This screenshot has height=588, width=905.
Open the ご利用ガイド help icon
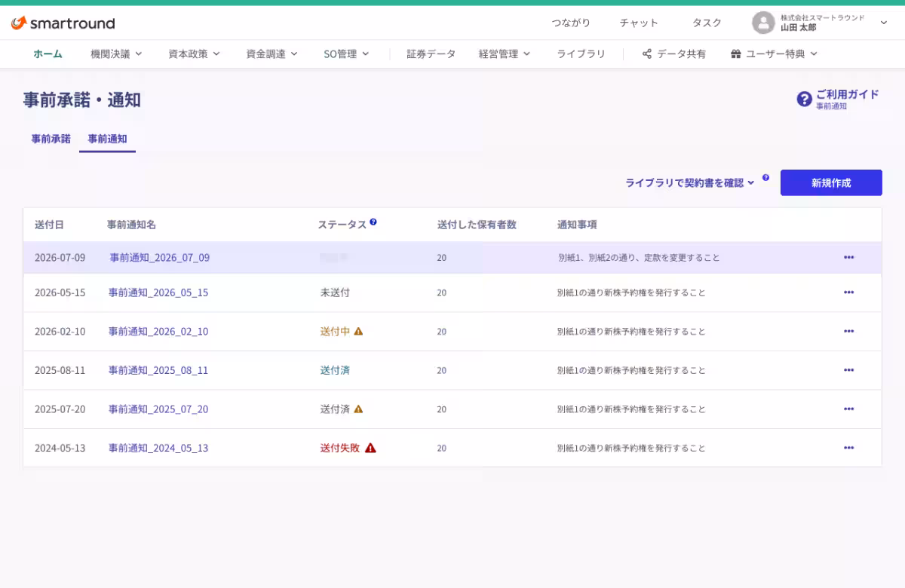click(805, 99)
